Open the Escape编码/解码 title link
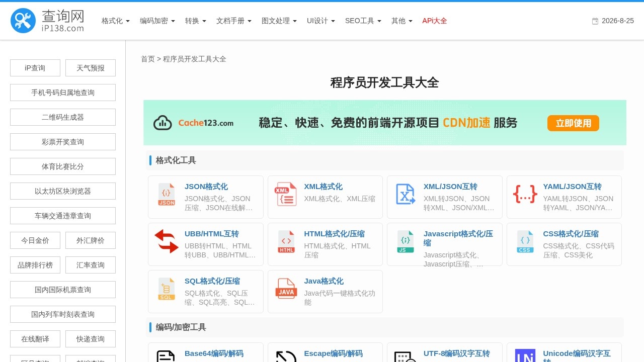 pyautogui.click(x=333, y=353)
